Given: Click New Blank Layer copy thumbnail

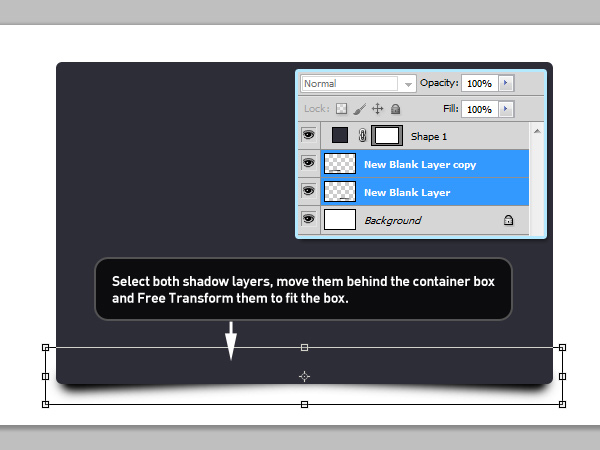Looking at the screenshot, I should (340, 163).
